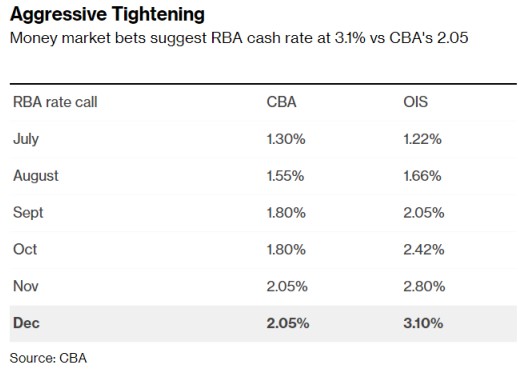Click the OIS value 2.42%
This screenshot has width=518, height=370.
(424, 250)
